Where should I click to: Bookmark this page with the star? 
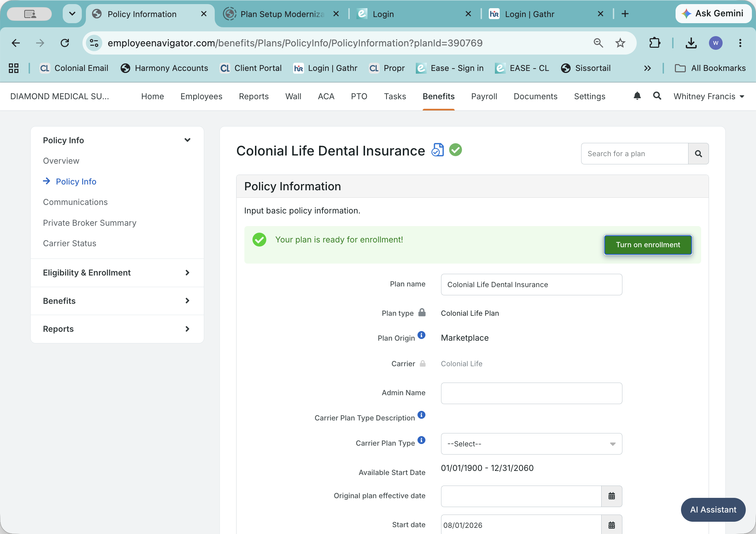620,43
